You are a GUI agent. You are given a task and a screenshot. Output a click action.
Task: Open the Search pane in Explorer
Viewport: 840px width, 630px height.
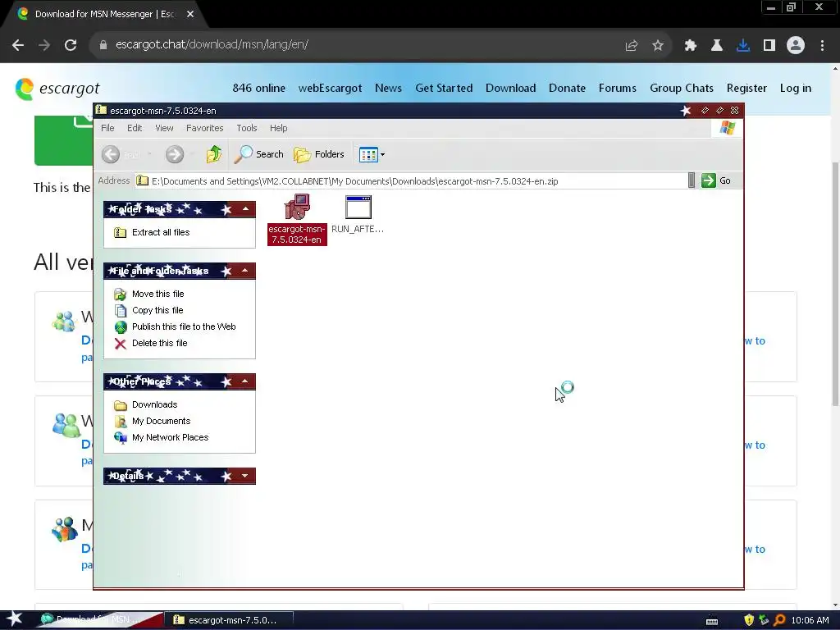pos(258,154)
